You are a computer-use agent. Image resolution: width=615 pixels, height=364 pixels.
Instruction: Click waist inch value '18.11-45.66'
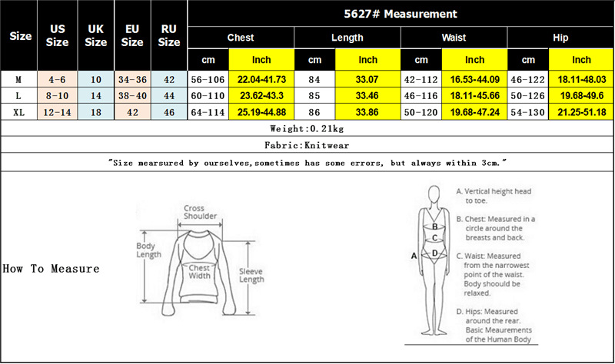[x=474, y=95]
